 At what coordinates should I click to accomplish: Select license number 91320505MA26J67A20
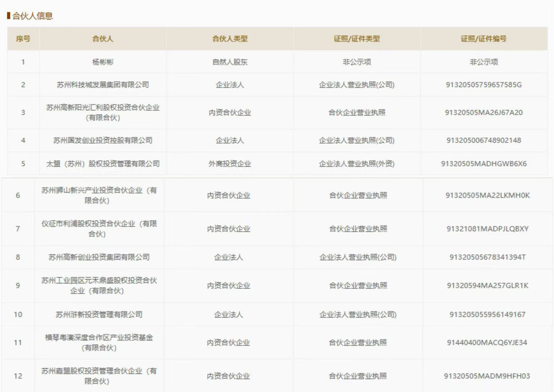click(x=483, y=112)
